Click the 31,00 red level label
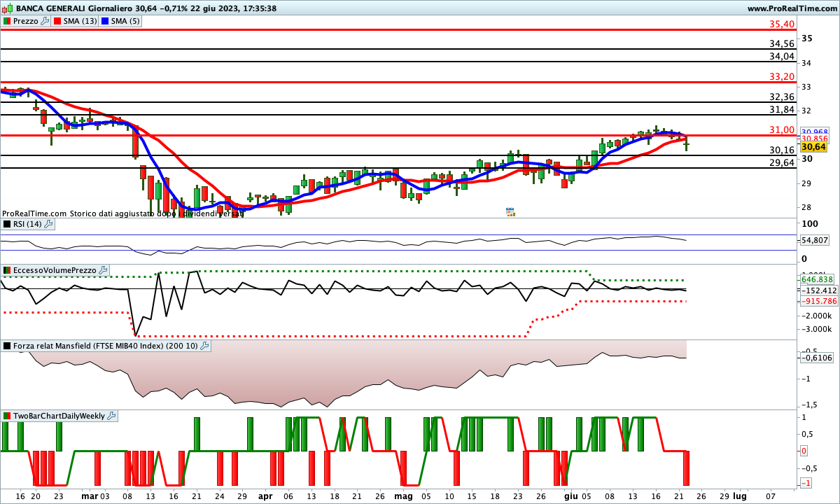The image size is (840, 504). (782, 129)
